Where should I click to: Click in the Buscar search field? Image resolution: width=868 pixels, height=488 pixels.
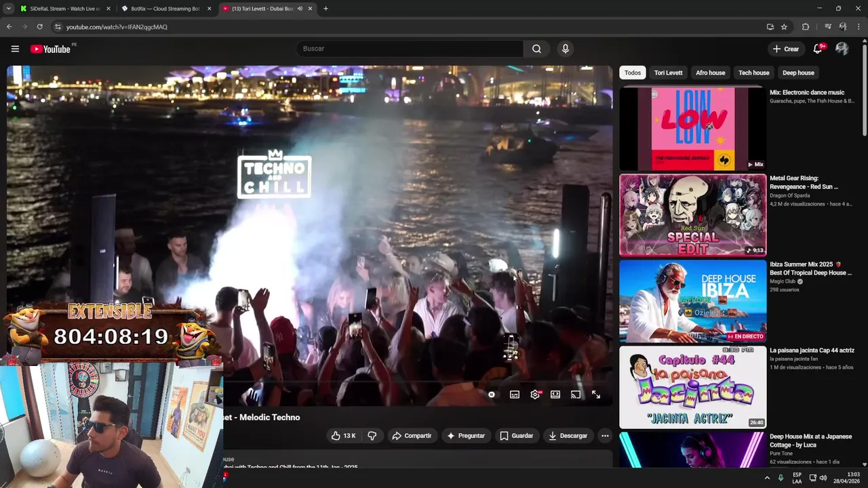[x=409, y=49]
